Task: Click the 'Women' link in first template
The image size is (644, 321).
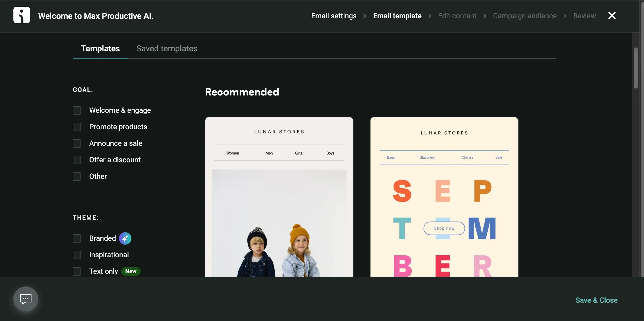Action: [232, 153]
